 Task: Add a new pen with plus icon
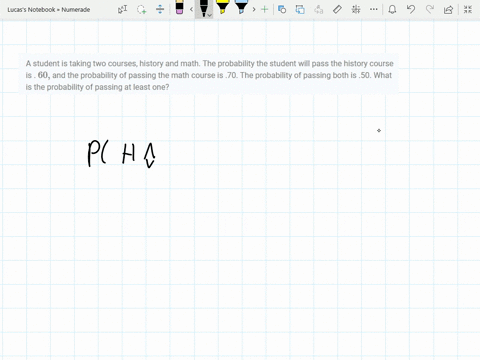tap(264, 9)
